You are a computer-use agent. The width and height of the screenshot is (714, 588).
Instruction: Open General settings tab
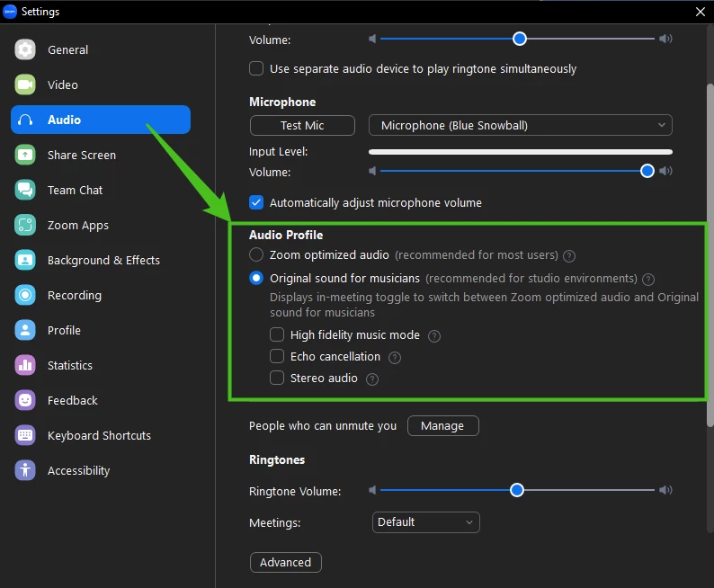point(101,49)
